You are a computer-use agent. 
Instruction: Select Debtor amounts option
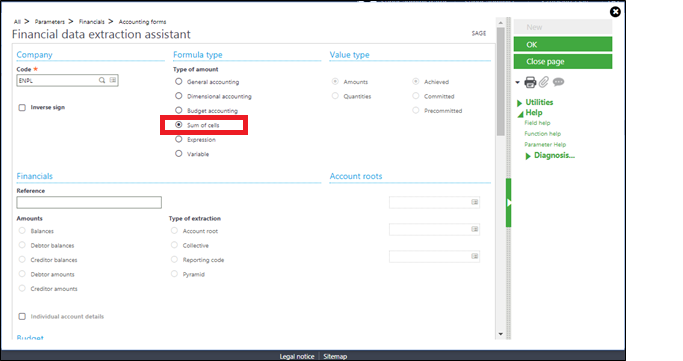point(22,274)
